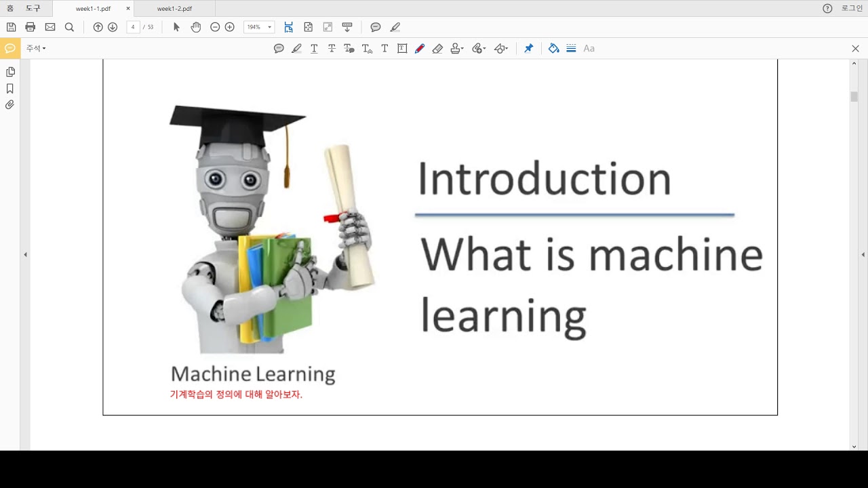The height and width of the screenshot is (488, 868).
Task: Click the 'Machine Learning' caption text
Action: click(x=253, y=373)
